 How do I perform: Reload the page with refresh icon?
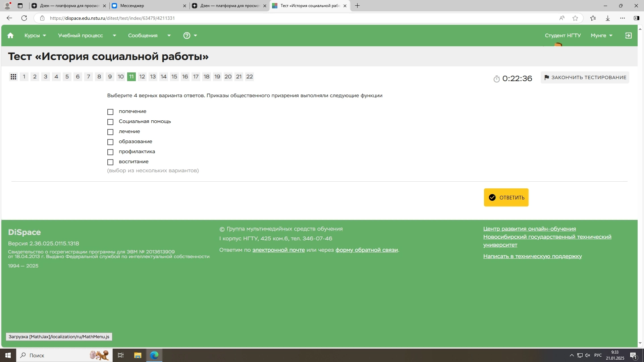24,18
